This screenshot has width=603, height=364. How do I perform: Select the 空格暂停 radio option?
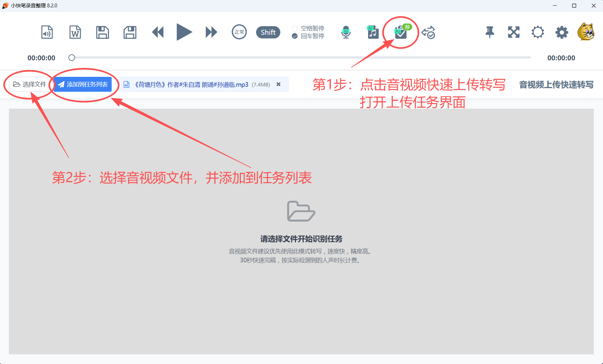[295, 28]
